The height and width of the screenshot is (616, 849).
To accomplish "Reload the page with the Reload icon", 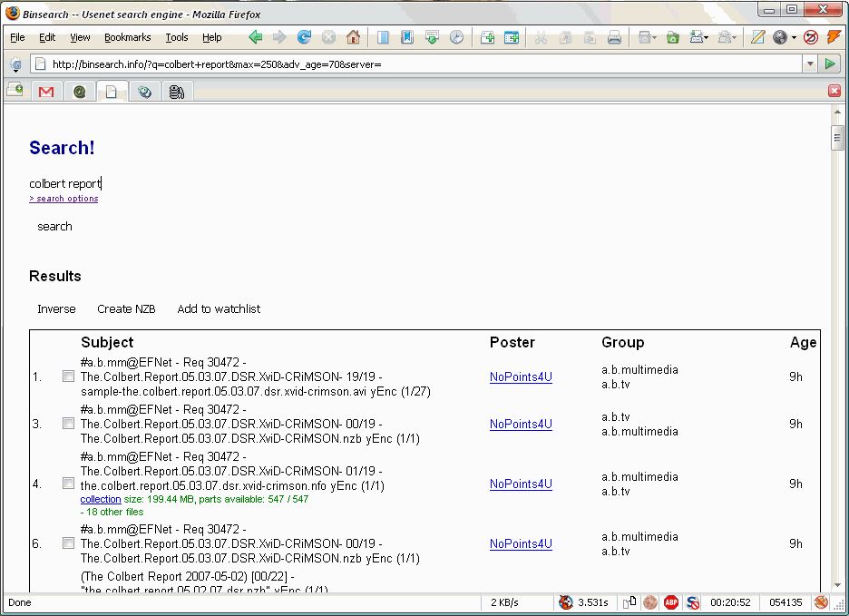I will (304, 37).
